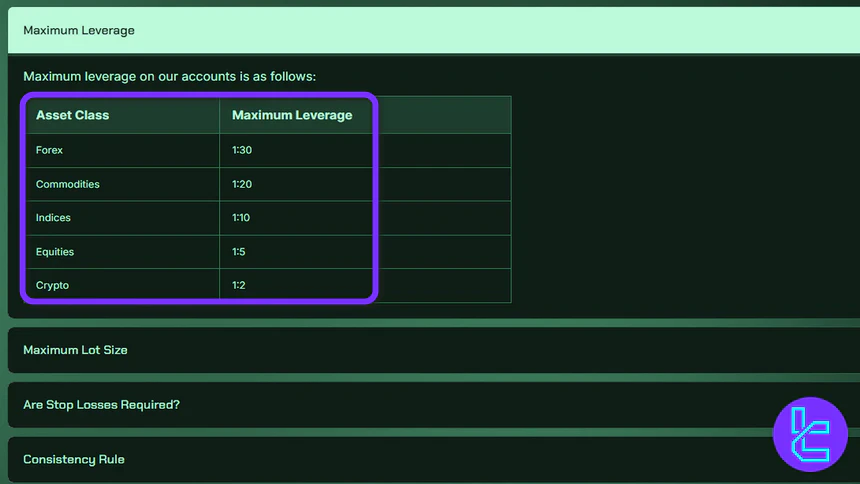
Task: Expand Are Stop Losses Required section
Action: (x=101, y=405)
